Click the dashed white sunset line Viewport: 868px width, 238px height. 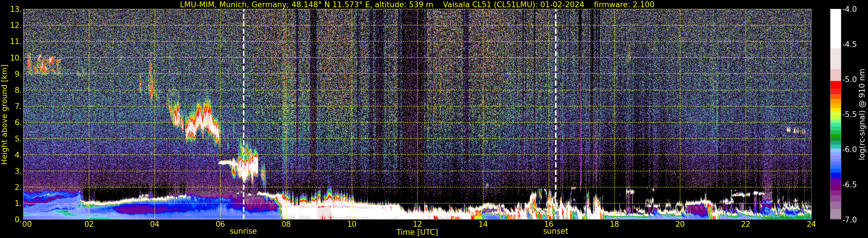[556, 114]
